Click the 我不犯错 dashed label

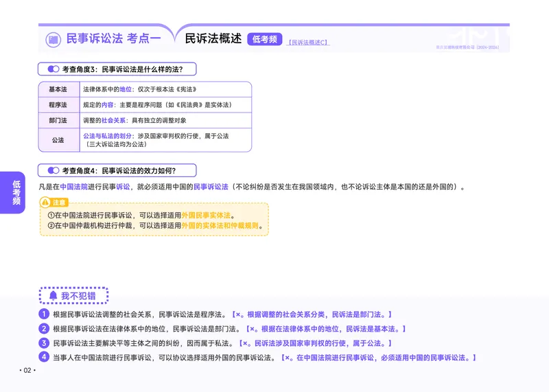[x=73, y=296]
